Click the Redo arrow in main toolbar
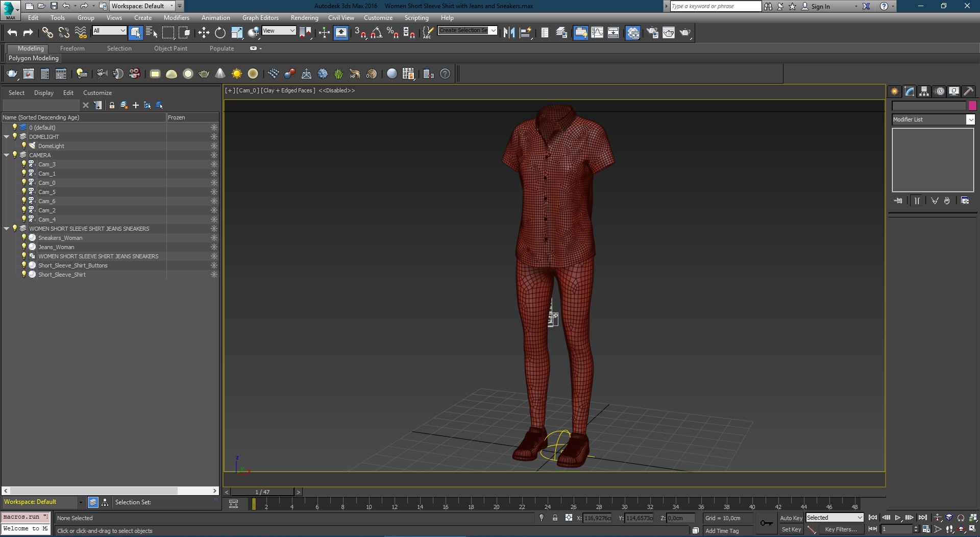Screen dimensions: 980x537 (x=28, y=33)
